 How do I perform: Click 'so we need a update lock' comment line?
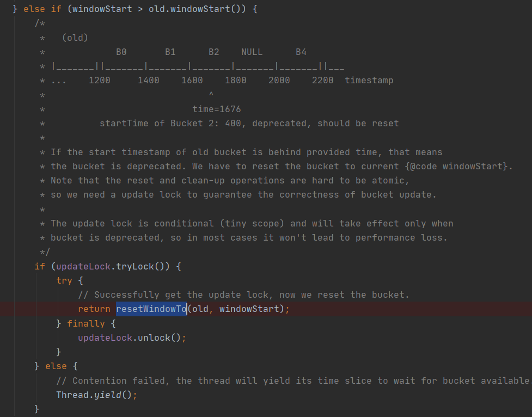[243, 194]
